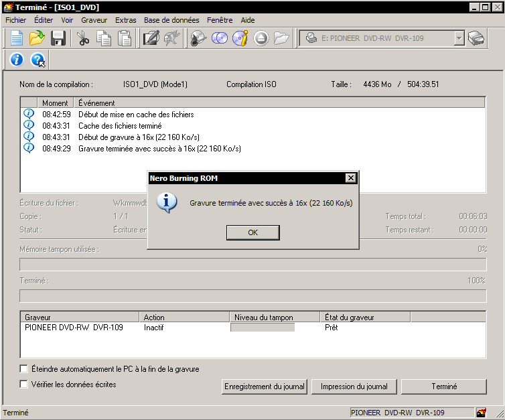505x420 pixels.
Task: Click the disc info icon
Action: tap(240, 38)
